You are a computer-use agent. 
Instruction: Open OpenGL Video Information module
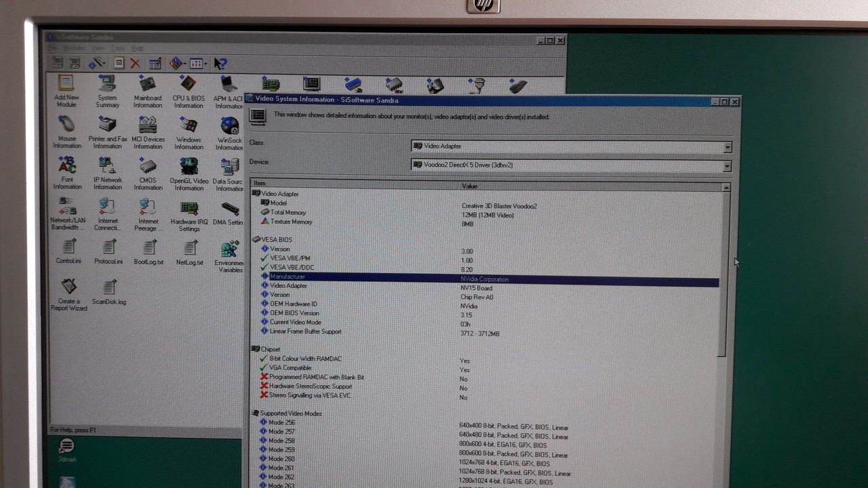(189, 174)
